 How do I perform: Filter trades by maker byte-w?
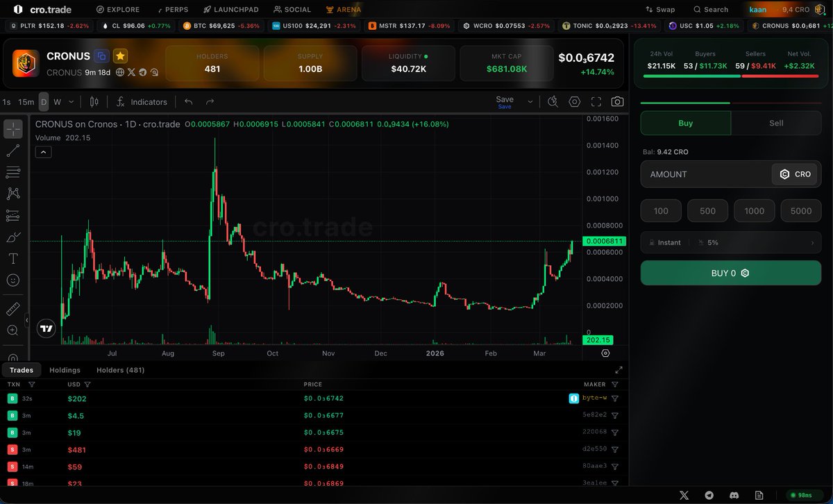(x=614, y=398)
